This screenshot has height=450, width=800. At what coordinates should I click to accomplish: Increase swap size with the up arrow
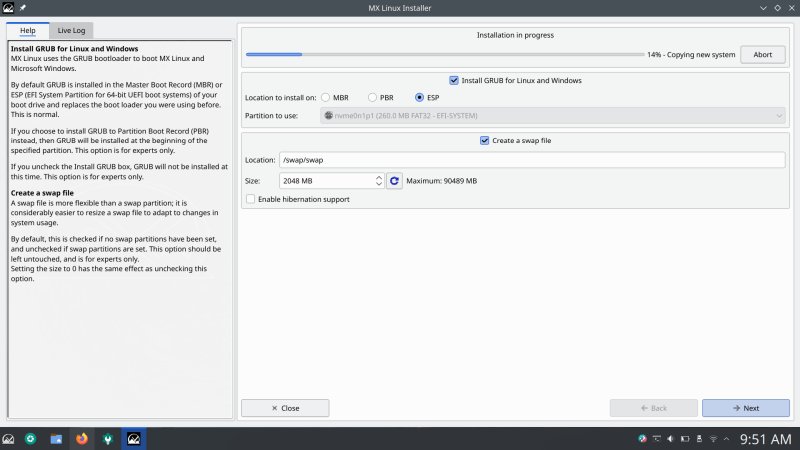(x=379, y=177)
